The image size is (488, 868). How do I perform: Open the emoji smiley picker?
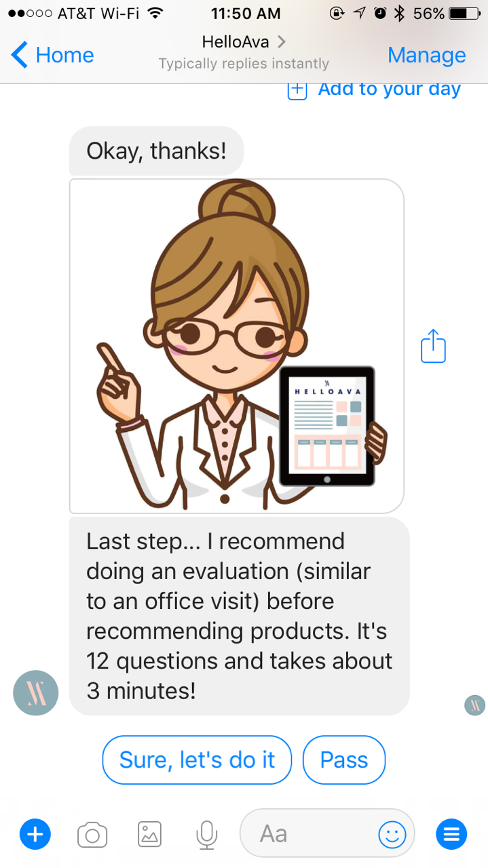click(392, 834)
